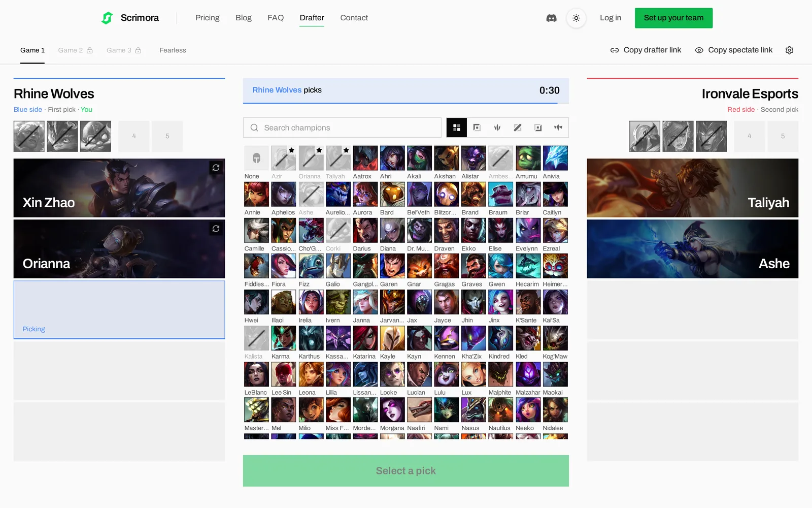Screen dimensions: 812x508
Task: Toggle the light/dark theme button
Action: pos(576,18)
